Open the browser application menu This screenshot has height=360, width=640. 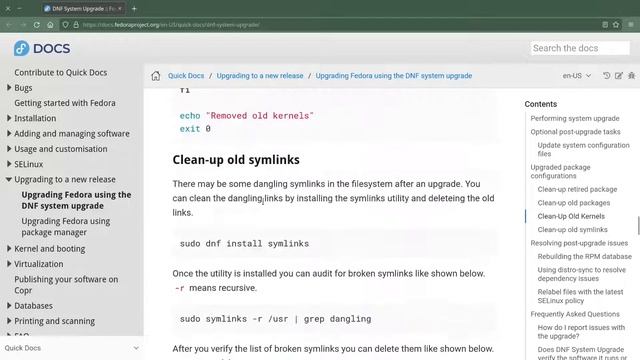(631, 25)
